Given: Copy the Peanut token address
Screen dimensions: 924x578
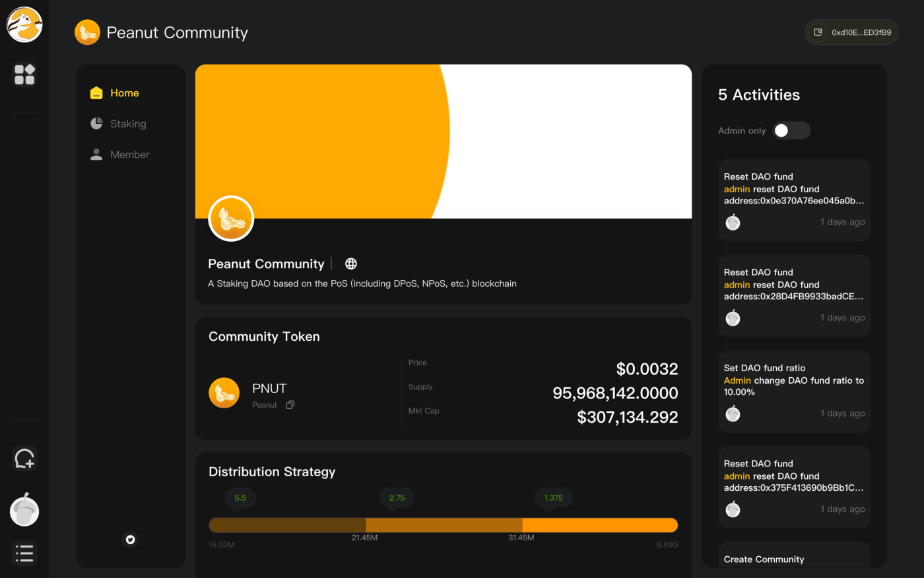Looking at the screenshot, I should click(290, 405).
